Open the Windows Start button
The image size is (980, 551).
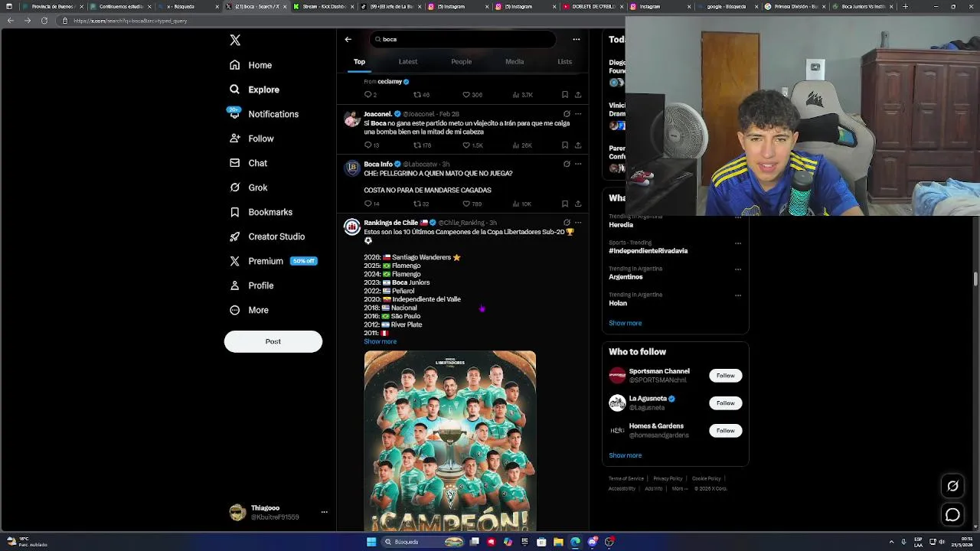[371, 542]
